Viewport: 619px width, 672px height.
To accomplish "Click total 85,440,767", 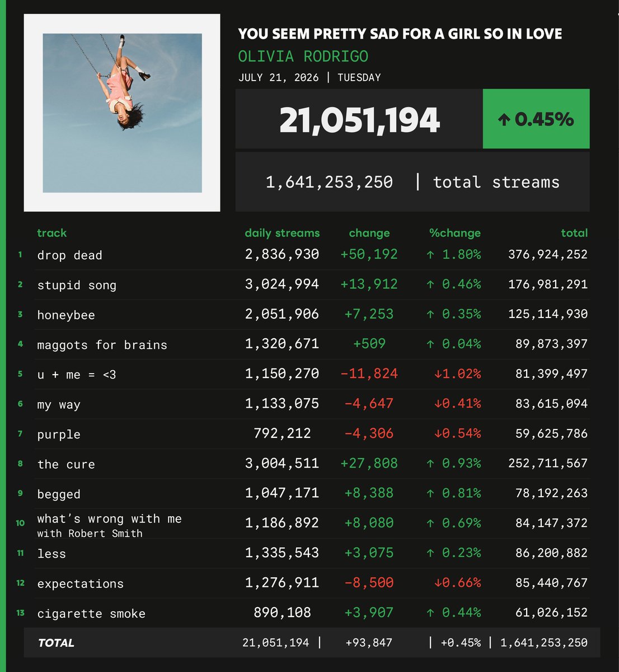I will tap(552, 583).
